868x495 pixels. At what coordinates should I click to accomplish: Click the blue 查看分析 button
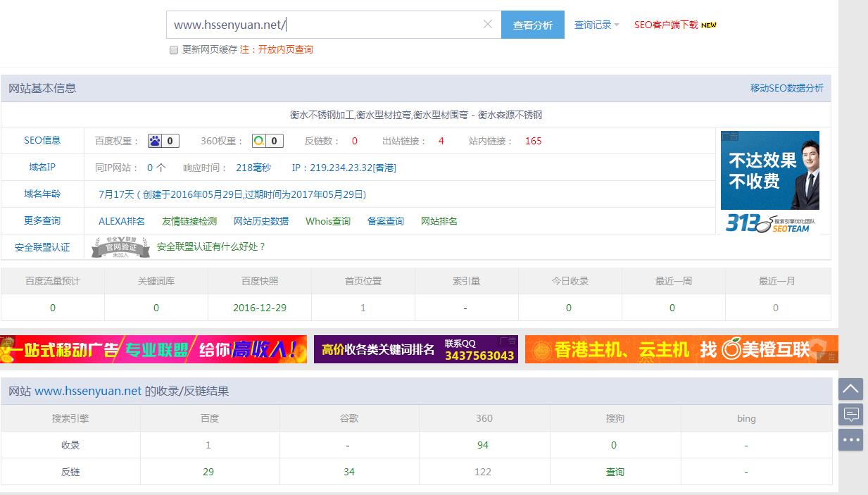pyautogui.click(x=533, y=24)
